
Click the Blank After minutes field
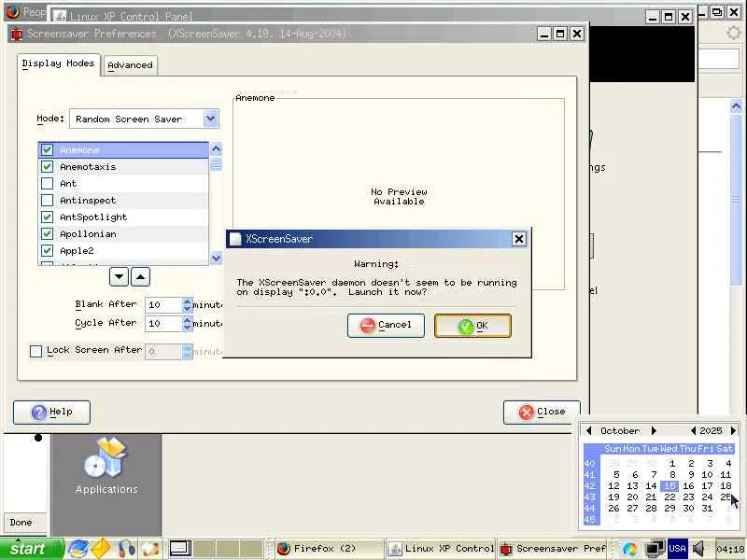pyautogui.click(x=164, y=305)
